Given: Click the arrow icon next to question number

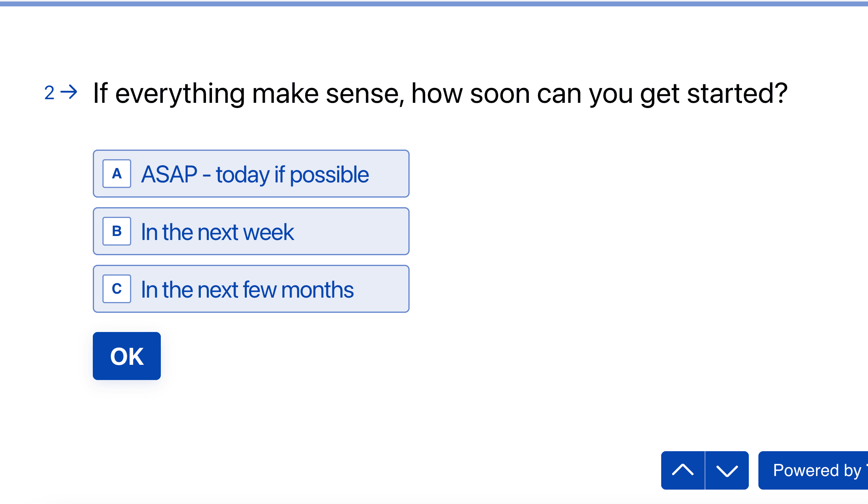Looking at the screenshot, I should [68, 92].
